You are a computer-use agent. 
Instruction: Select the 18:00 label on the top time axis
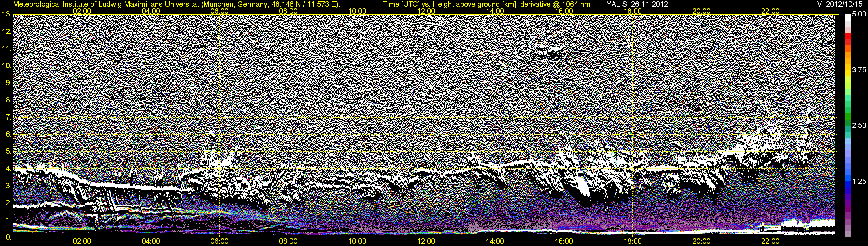pos(632,11)
